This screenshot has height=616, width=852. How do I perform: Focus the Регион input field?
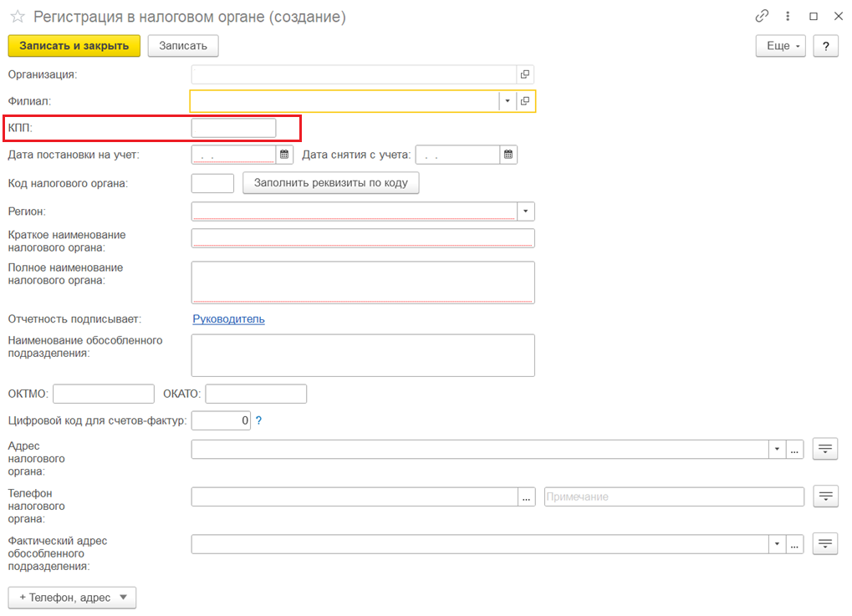tap(355, 211)
